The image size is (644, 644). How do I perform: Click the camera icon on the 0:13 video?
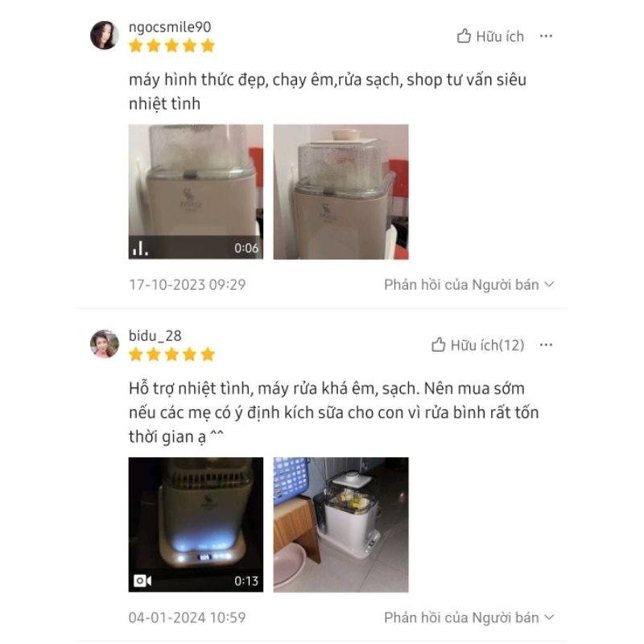pyautogui.click(x=142, y=580)
